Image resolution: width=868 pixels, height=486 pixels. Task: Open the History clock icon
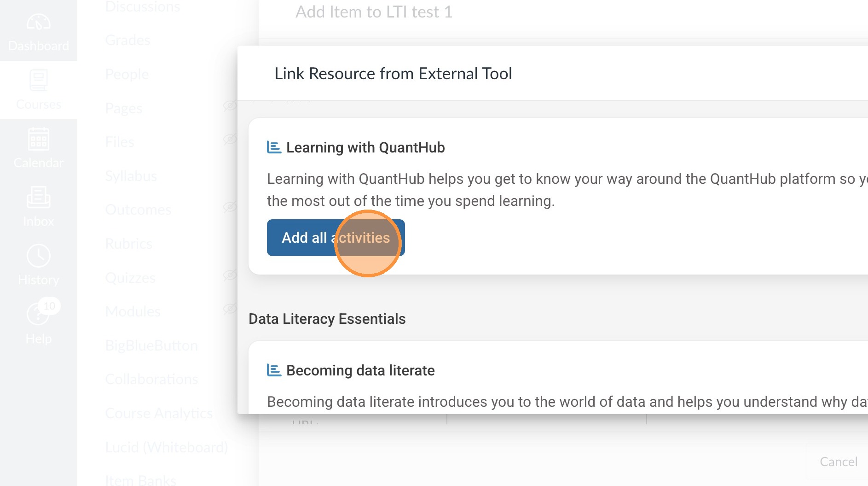click(39, 256)
